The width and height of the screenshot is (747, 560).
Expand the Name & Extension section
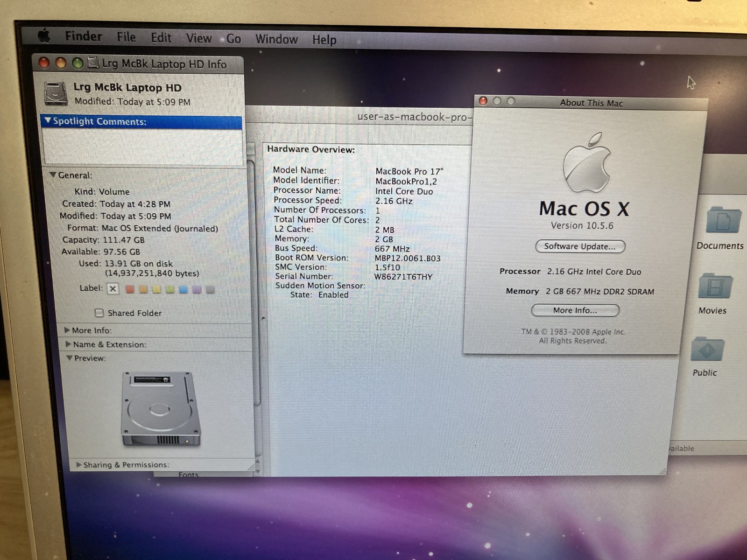click(68, 344)
